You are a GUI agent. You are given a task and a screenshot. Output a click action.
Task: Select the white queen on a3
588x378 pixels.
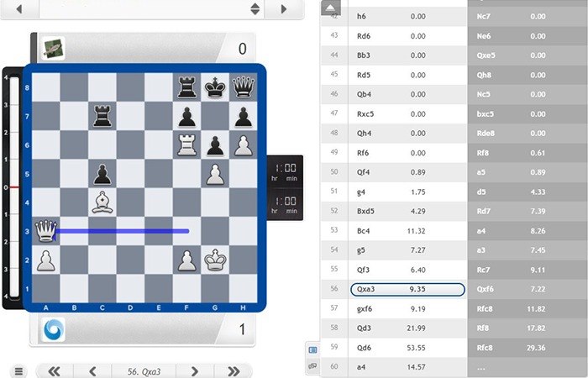pyautogui.click(x=45, y=231)
